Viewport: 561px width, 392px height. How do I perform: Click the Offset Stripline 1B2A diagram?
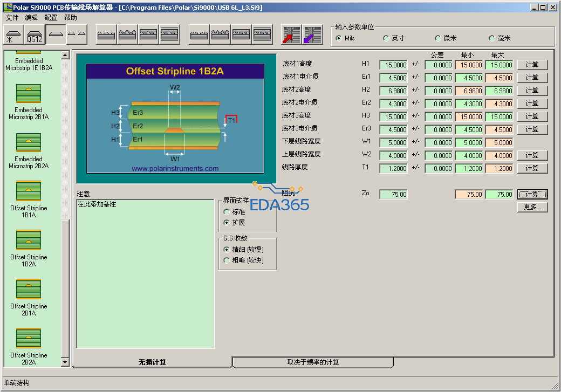tap(175, 119)
